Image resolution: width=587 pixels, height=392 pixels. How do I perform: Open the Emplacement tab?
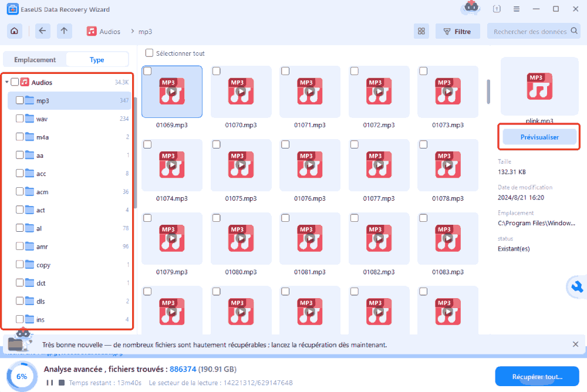click(x=35, y=59)
